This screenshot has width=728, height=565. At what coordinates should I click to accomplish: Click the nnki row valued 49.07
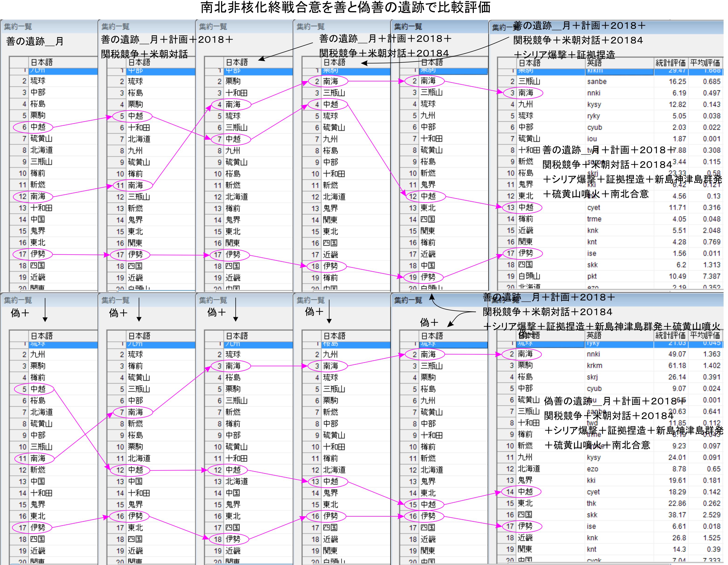[593, 354]
